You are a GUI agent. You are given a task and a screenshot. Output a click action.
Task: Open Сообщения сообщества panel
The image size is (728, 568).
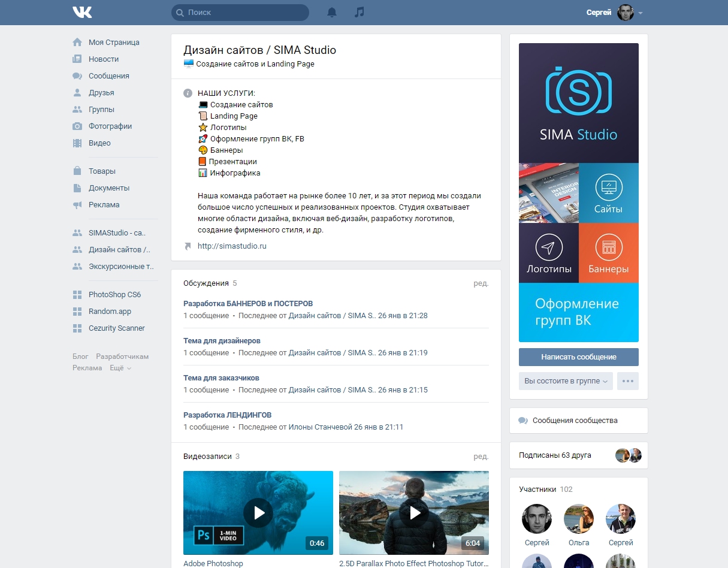click(x=579, y=421)
